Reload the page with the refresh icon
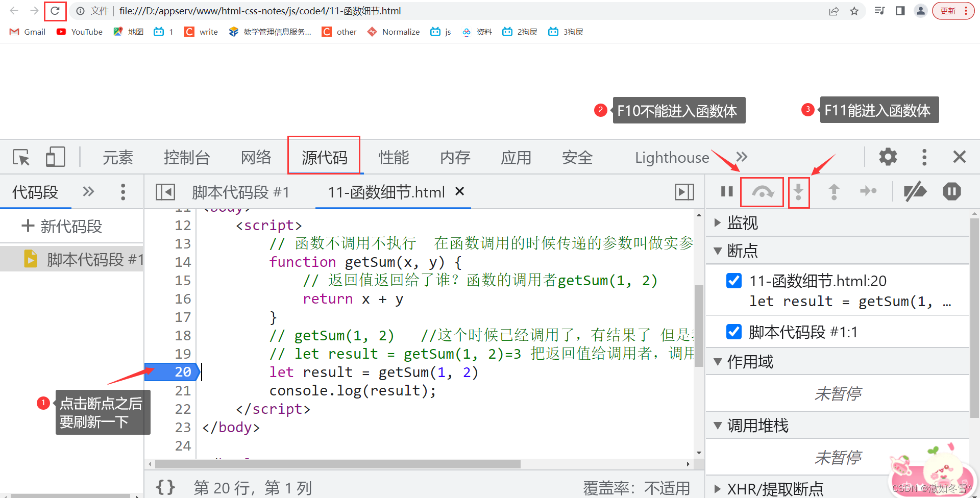The width and height of the screenshot is (980, 498). pyautogui.click(x=55, y=11)
